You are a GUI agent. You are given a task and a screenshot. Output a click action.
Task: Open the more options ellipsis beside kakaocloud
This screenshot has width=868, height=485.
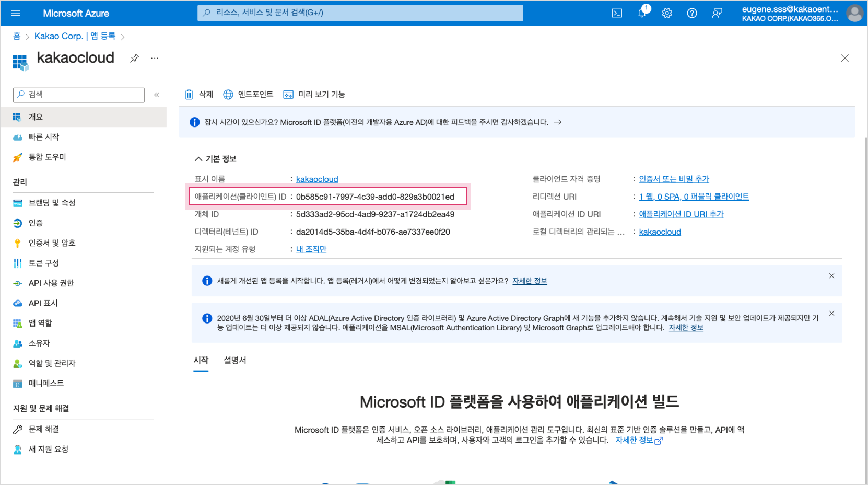click(155, 58)
